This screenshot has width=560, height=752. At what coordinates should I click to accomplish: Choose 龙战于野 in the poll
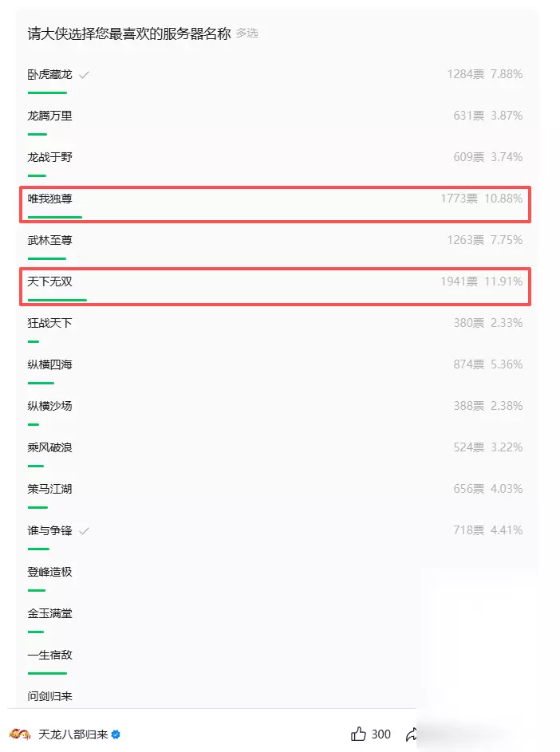50,157
